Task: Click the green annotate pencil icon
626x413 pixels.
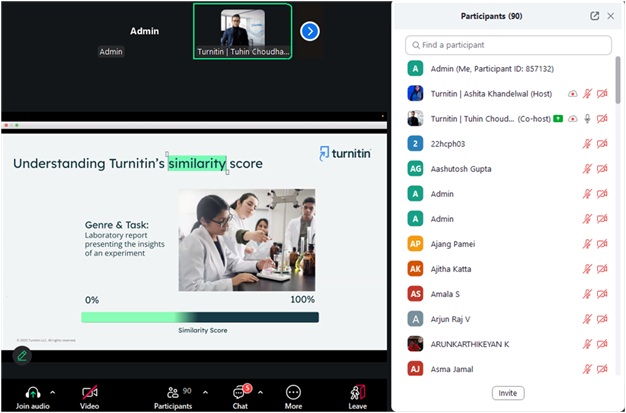Action: (x=22, y=355)
